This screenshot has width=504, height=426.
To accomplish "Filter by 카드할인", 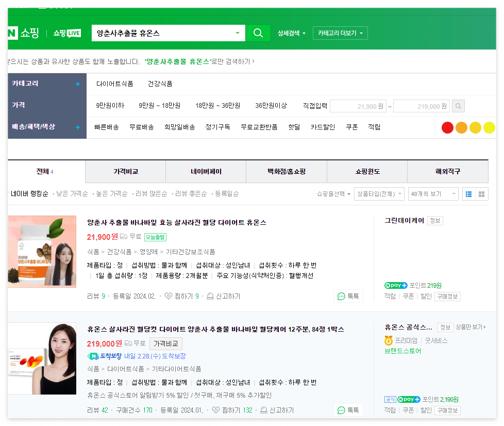I will point(323,127).
